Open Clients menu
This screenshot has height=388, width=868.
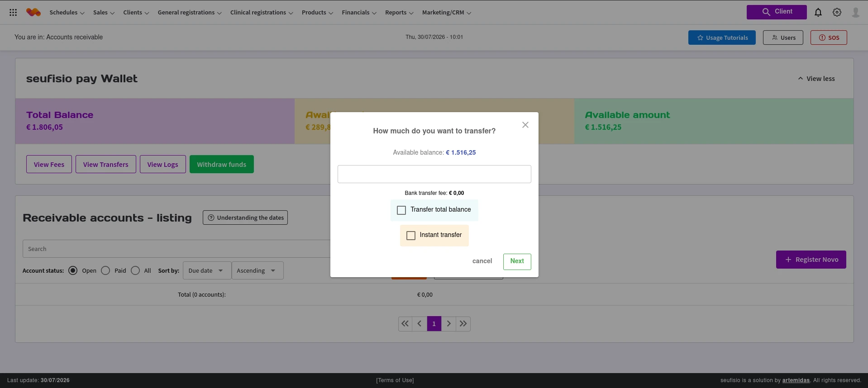[x=136, y=13]
